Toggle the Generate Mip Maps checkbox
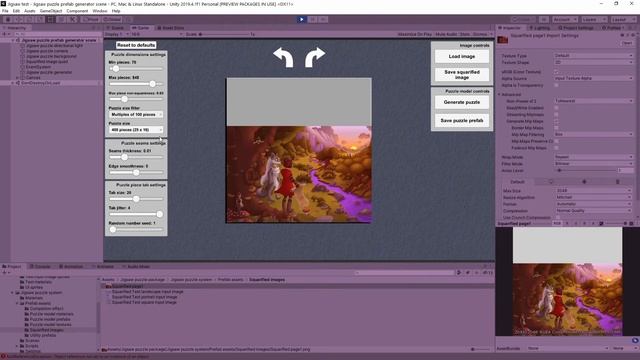This screenshot has width=640, height=360. click(x=556, y=121)
